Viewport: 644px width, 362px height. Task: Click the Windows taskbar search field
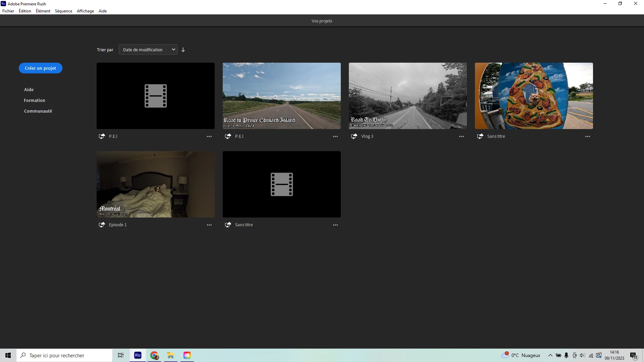coord(64,355)
